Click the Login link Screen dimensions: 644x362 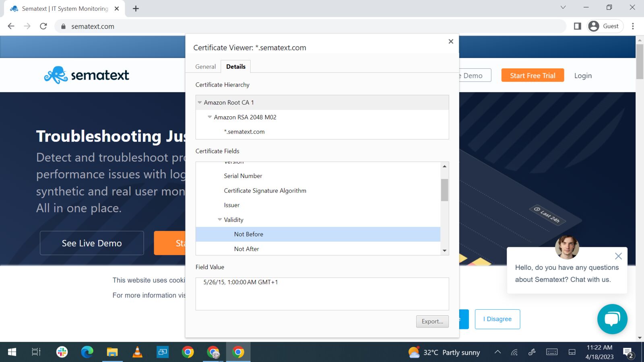click(583, 76)
